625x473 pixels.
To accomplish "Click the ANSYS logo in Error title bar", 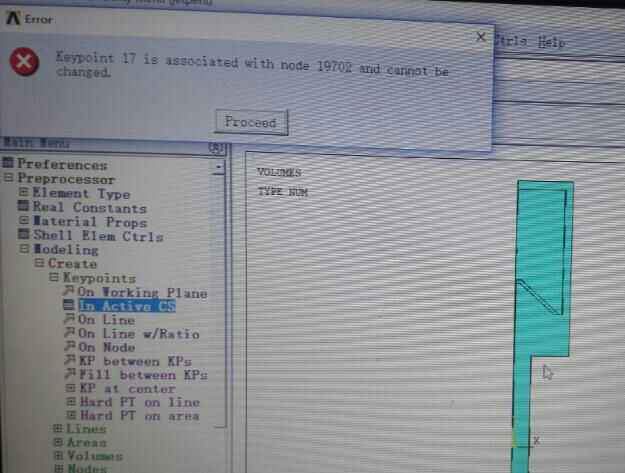I will [13, 18].
